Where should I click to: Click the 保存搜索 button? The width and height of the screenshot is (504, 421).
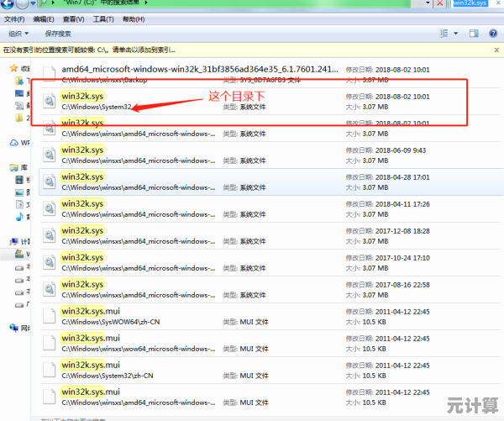(x=57, y=34)
